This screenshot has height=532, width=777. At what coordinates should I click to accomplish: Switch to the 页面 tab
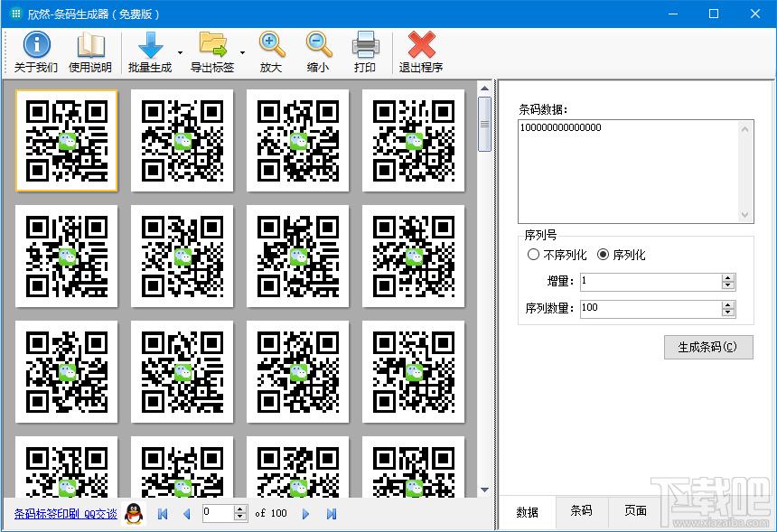tap(635, 510)
